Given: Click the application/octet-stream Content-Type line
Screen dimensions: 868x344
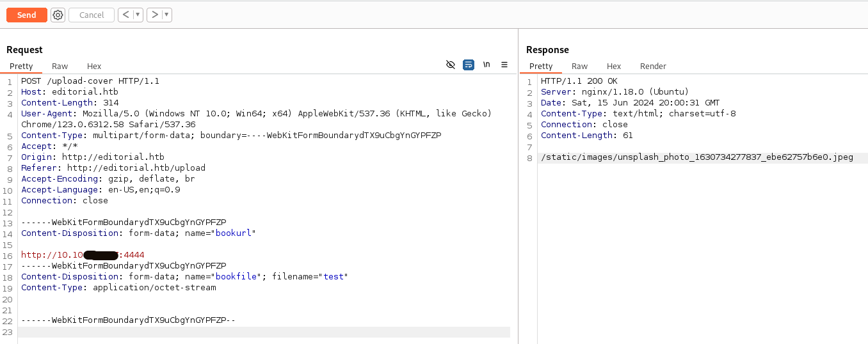Looking at the screenshot, I should click(x=118, y=288).
